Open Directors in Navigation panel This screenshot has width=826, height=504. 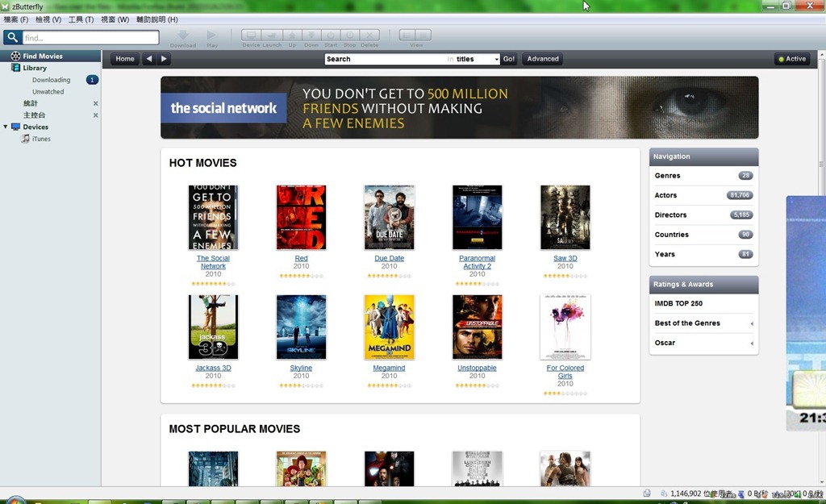pos(703,215)
